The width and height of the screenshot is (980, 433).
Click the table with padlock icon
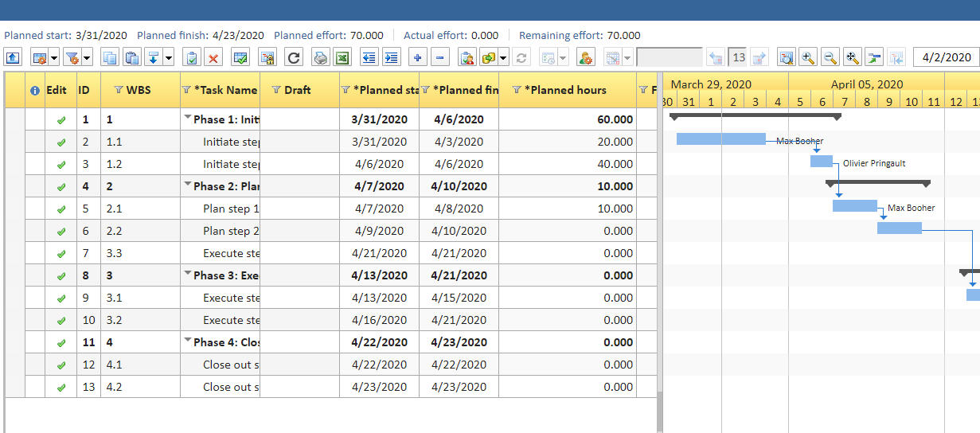(267, 57)
